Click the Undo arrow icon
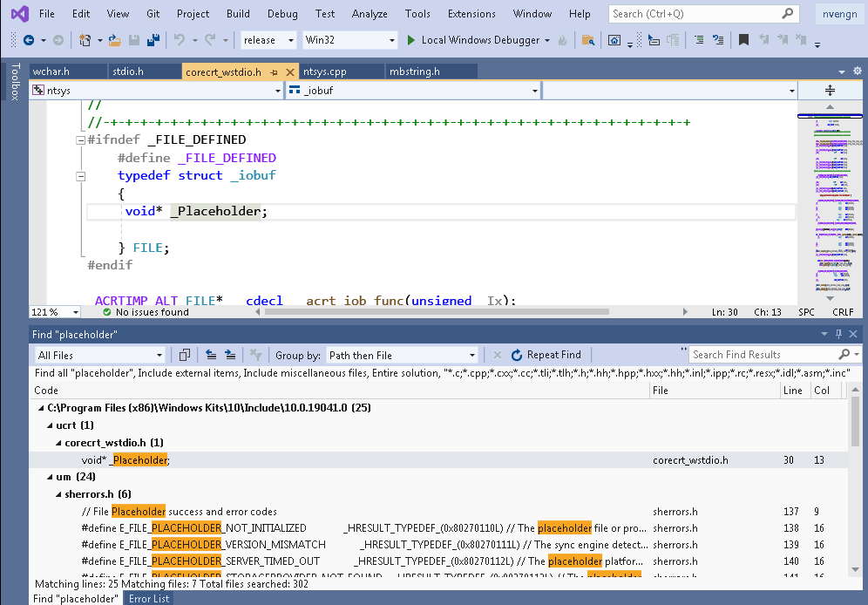868x605 pixels. pos(179,40)
